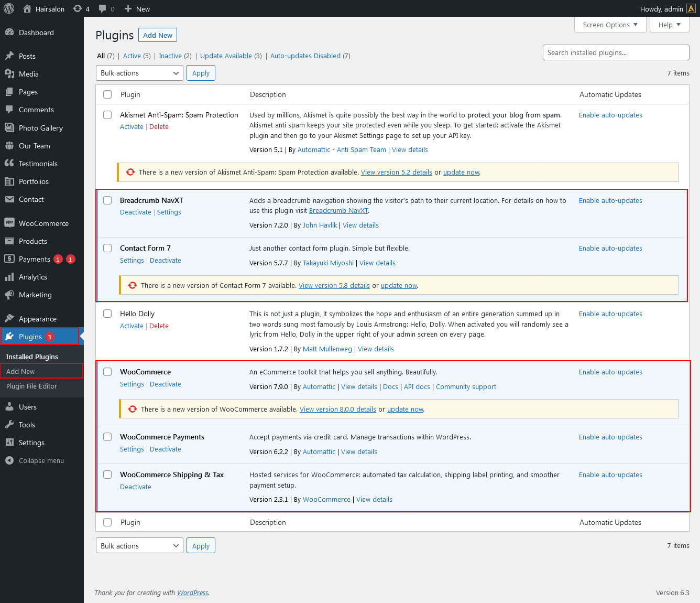Click the Products archive icon
This screenshot has width=700, height=603.
click(x=9, y=241)
